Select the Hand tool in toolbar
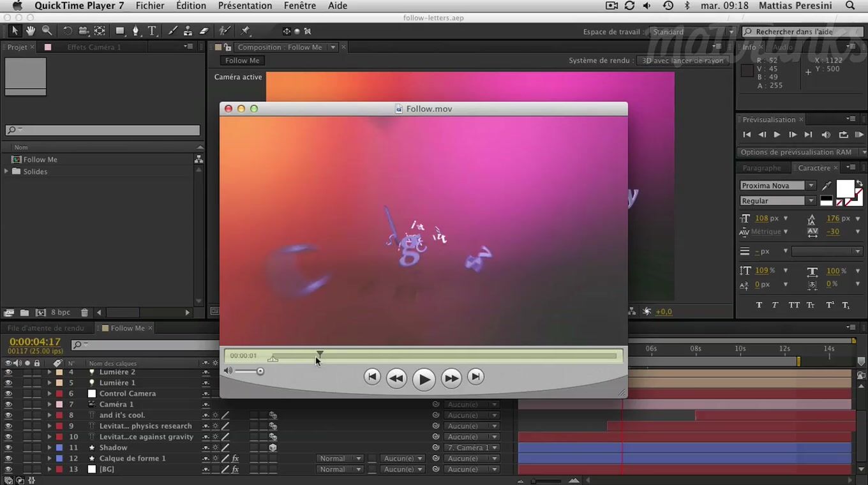 point(31,31)
